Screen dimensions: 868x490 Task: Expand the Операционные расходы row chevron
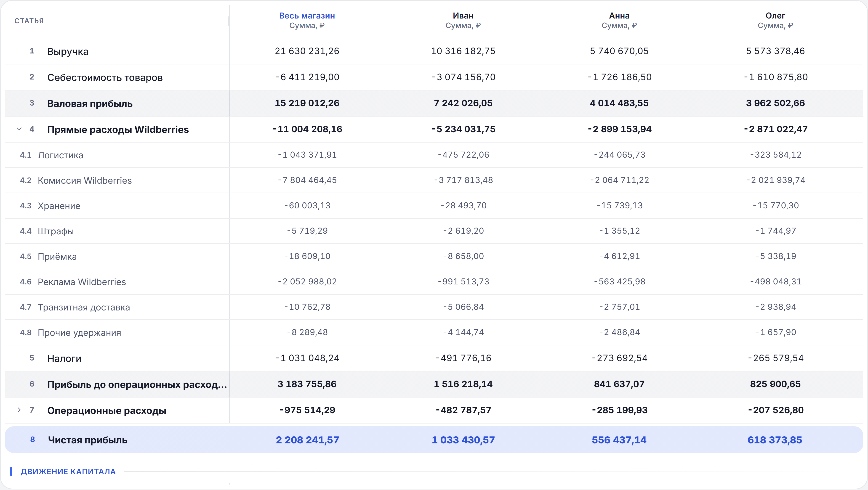coord(19,410)
